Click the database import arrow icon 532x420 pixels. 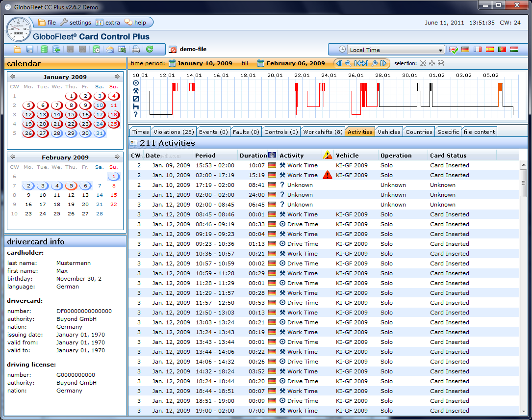(x=56, y=50)
